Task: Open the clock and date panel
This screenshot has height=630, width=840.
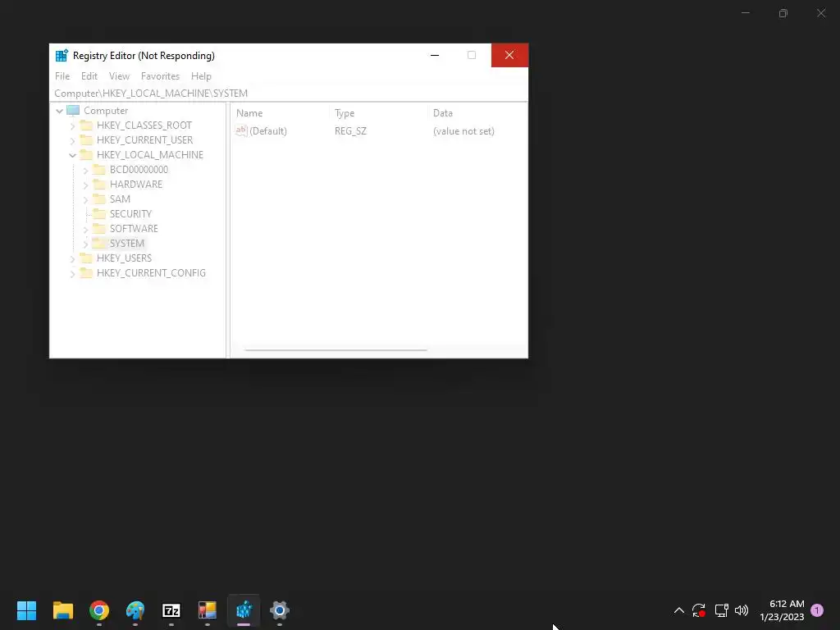Action: 782,610
